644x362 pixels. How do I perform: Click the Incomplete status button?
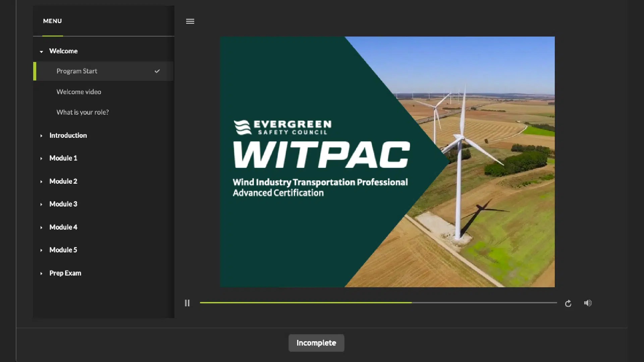(x=316, y=343)
